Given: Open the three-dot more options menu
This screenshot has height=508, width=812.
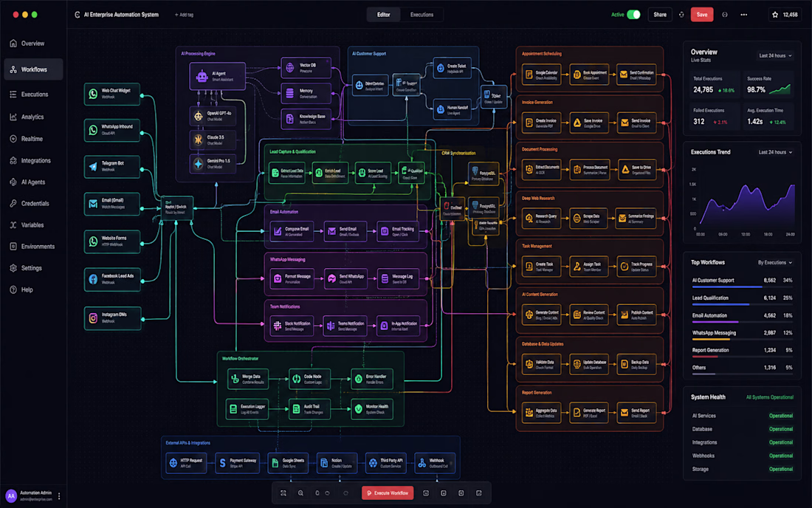Looking at the screenshot, I should 743,15.
